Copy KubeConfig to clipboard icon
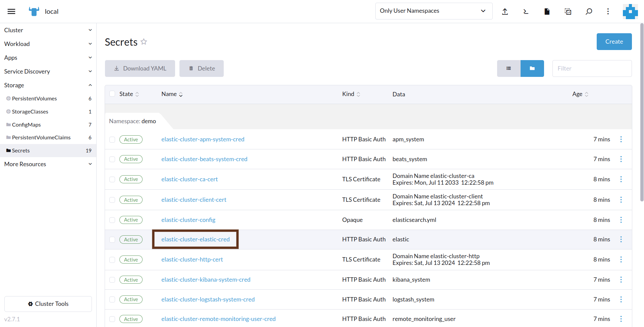The height and width of the screenshot is (327, 644). click(x=568, y=11)
